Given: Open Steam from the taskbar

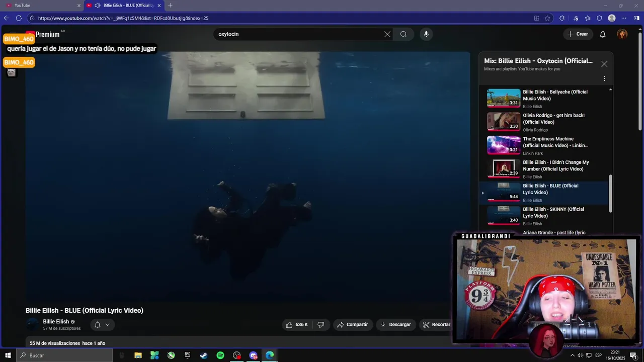Looking at the screenshot, I should (204, 355).
